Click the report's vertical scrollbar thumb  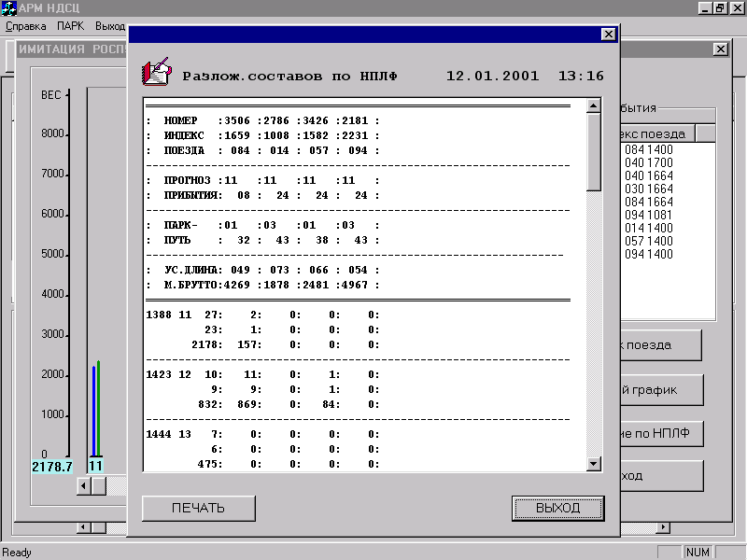click(593, 152)
